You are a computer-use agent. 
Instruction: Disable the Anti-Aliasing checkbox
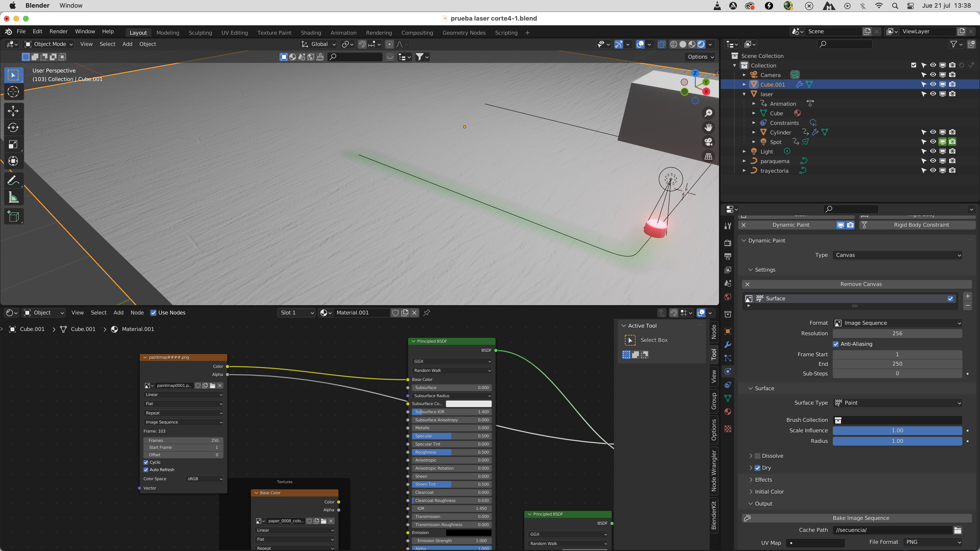click(836, 344)
